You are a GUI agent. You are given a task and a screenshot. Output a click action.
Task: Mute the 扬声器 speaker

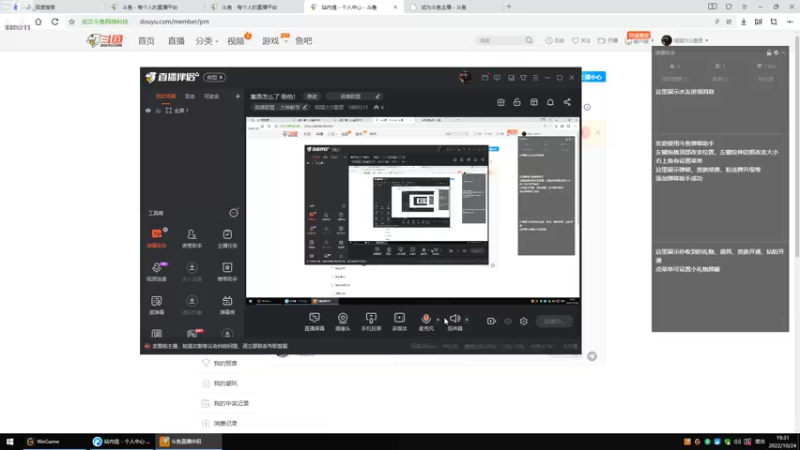tap(455, 322)
